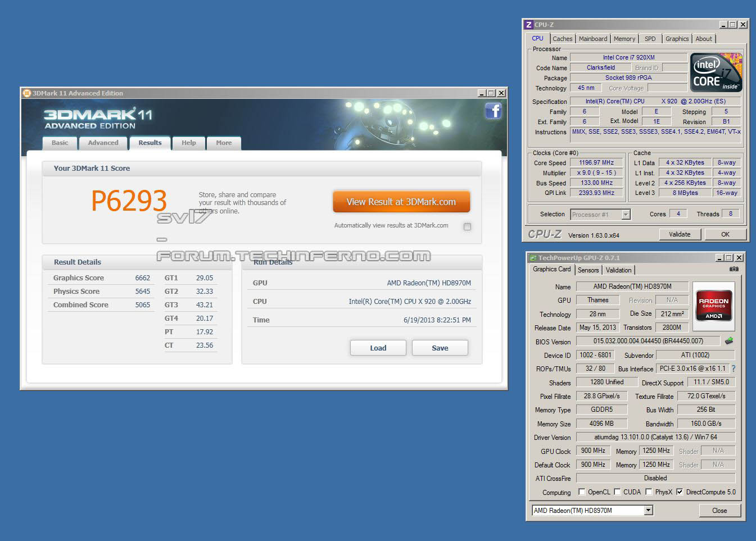Click the GPU-Z Name field HD8970M
Viewport: 756px width, 541px height.
pos(632,286)
